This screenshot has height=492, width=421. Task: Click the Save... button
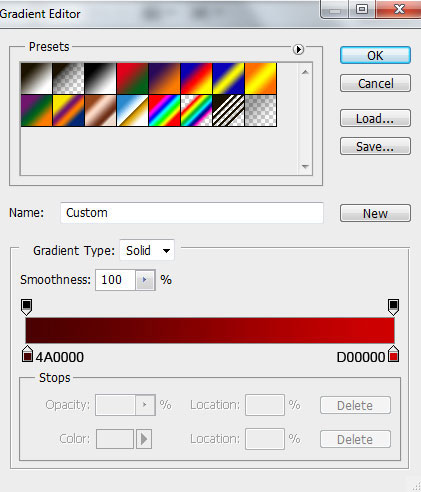click(x=375, y=146)
